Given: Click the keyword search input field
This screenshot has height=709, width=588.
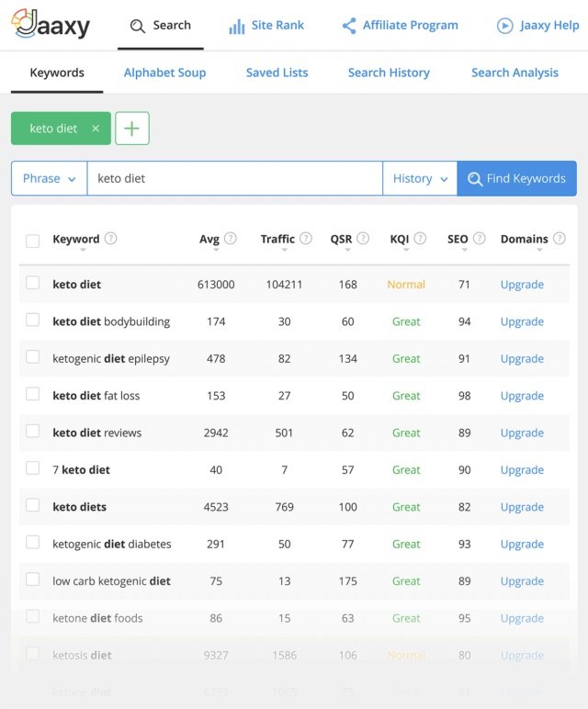Looking at the screenshot, I should (234, 179).
